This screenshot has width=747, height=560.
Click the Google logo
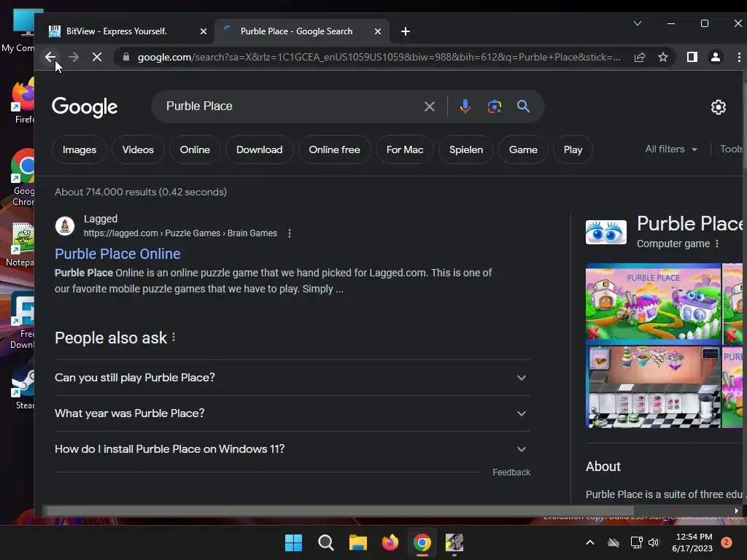(x=85, y=107)
